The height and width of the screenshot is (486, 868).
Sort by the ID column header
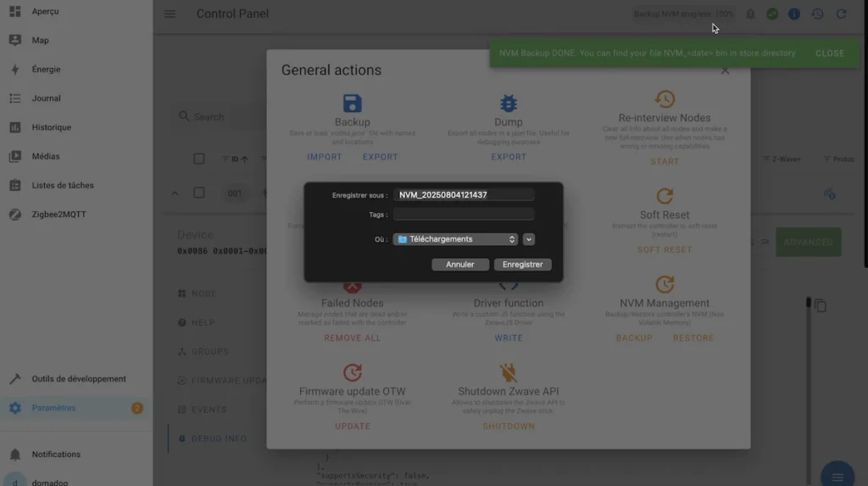point(236,159)
